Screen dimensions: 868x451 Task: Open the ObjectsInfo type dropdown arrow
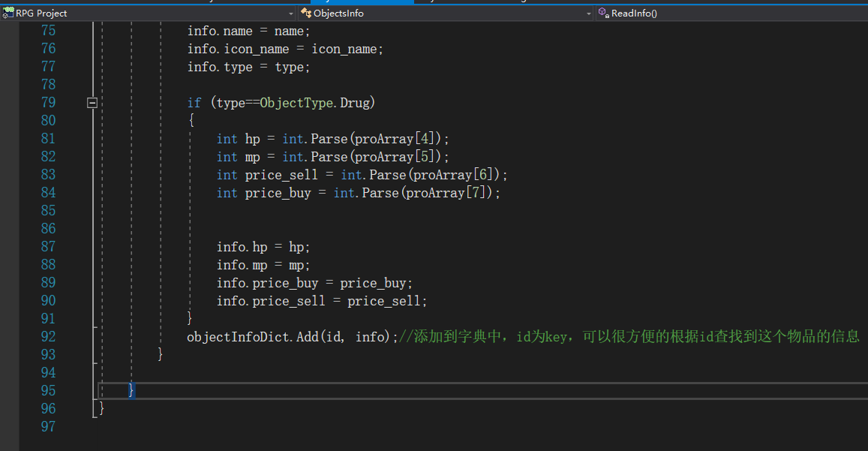tap(588, 14)
